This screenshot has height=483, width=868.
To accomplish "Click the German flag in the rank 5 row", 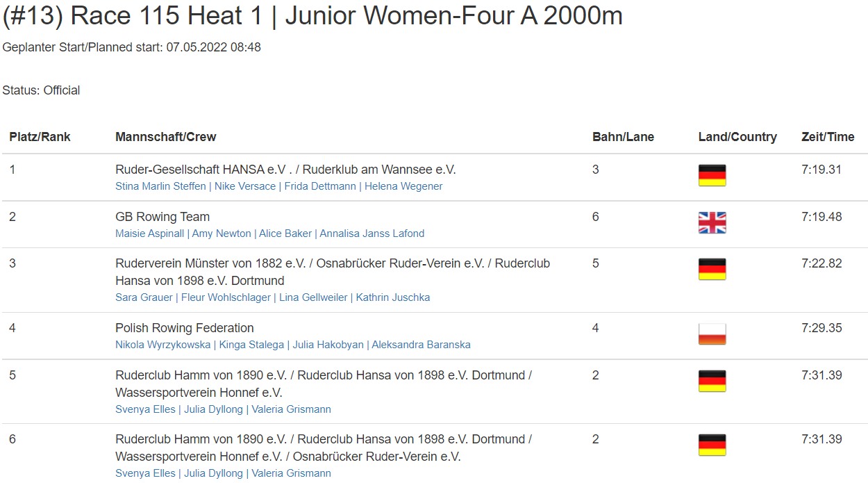I will click(712, 381).
